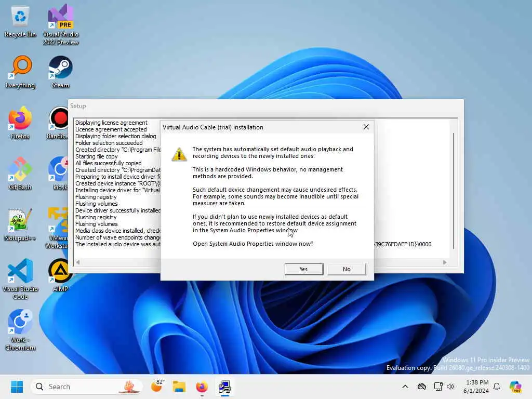
Task: Click 'Open System Audio Properties window now?' text
Action: coord(253,244)
